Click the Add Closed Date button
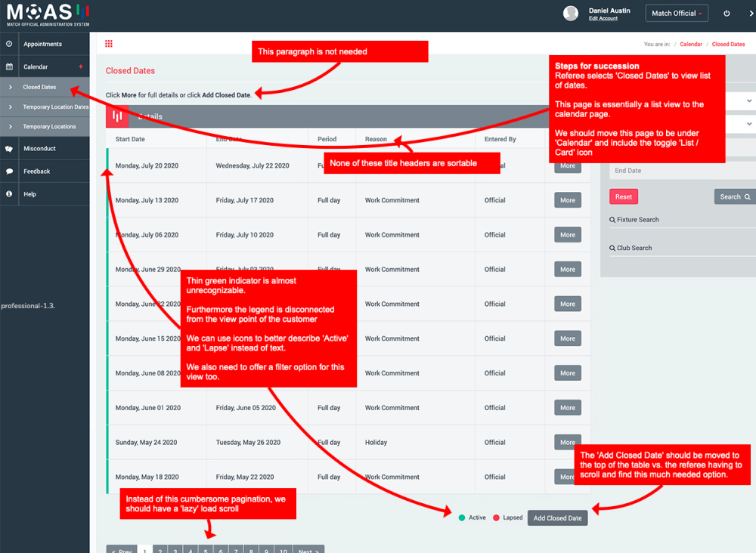Image resolution: width=756 pixels, height=553 pixels. point(557,518)
